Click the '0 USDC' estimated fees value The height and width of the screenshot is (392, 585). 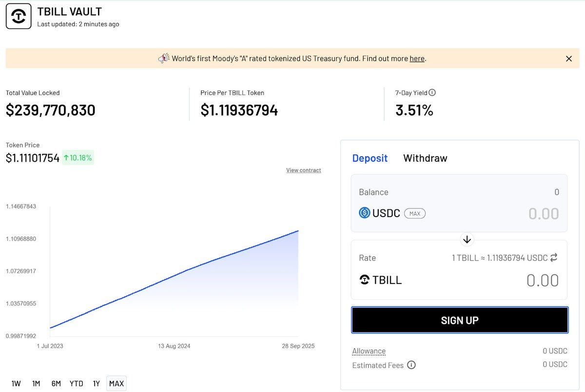[555, 364]
